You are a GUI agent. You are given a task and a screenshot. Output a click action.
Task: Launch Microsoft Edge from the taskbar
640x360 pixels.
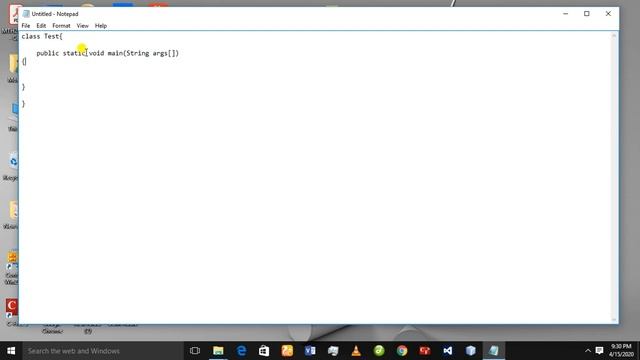coord(241,351)
